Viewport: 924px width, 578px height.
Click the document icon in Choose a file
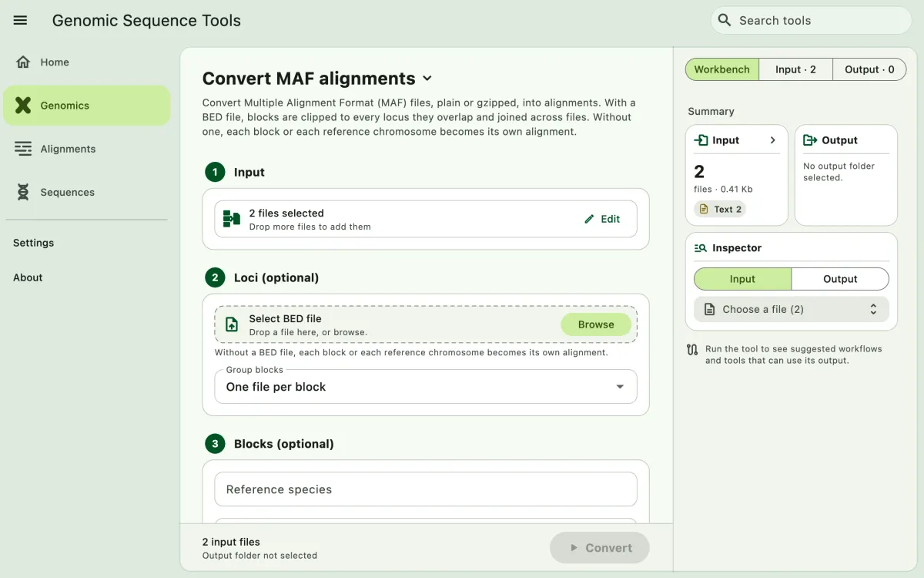(709, 309)
